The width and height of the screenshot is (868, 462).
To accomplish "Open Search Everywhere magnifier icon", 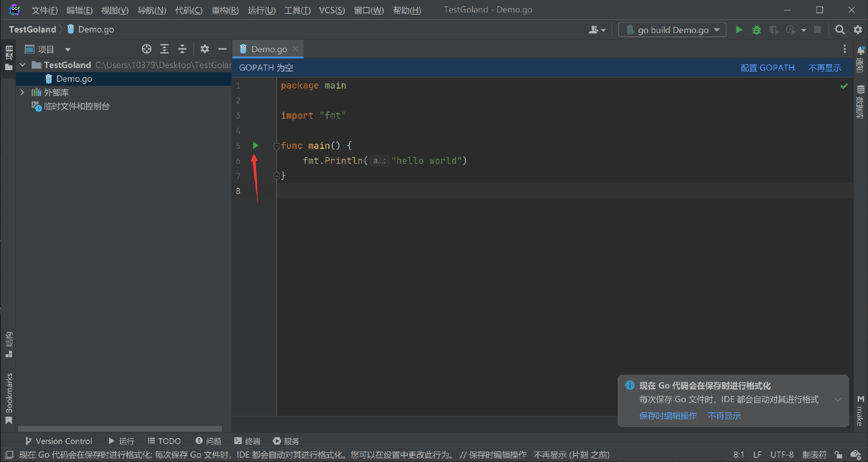I will click(x=840, y=30).
